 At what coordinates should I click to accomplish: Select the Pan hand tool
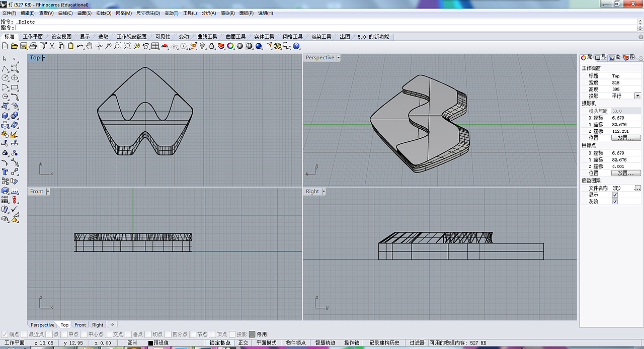[89, 46]
